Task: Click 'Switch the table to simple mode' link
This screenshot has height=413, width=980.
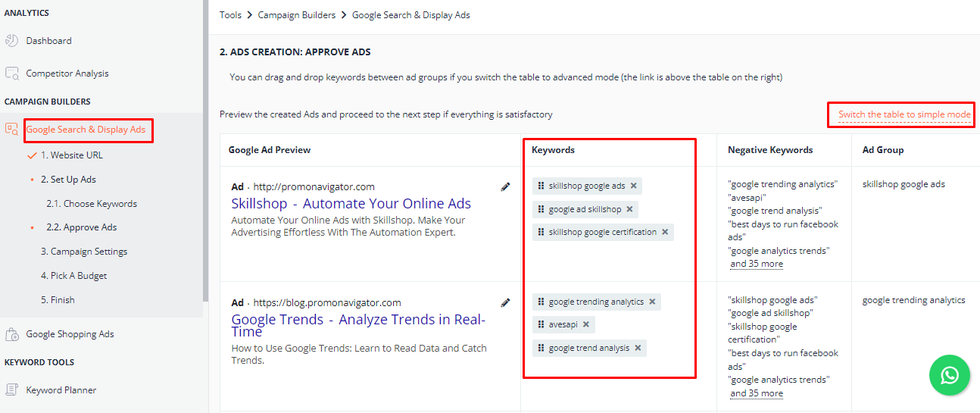Action: (904, 114)
